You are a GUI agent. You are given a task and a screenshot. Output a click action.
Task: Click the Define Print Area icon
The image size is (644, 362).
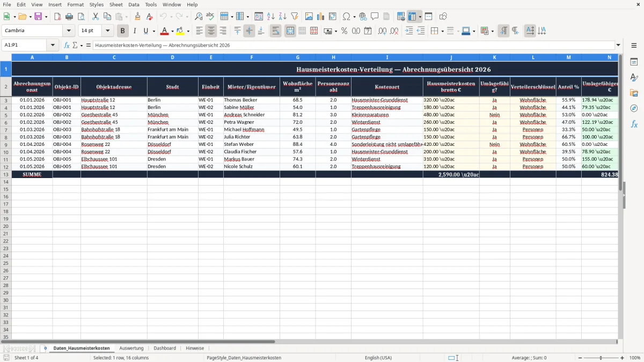coord(401,17)
